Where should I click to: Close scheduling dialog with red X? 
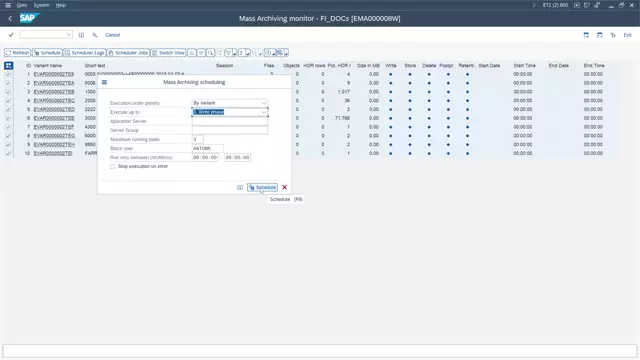tap(284, 187)
